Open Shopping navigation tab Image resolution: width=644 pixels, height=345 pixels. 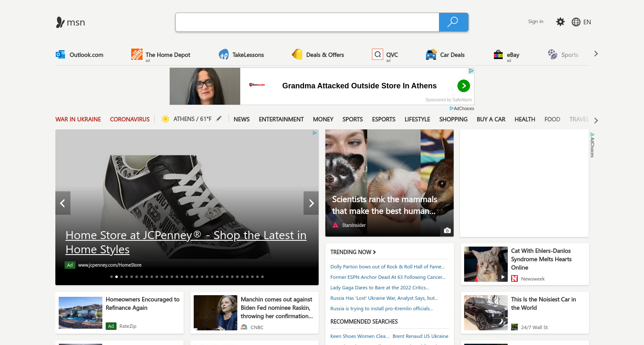coord(453,119)
